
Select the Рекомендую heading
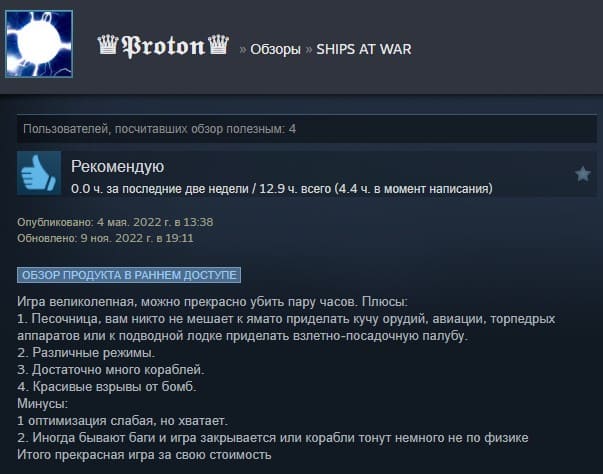tap(118, 166)
